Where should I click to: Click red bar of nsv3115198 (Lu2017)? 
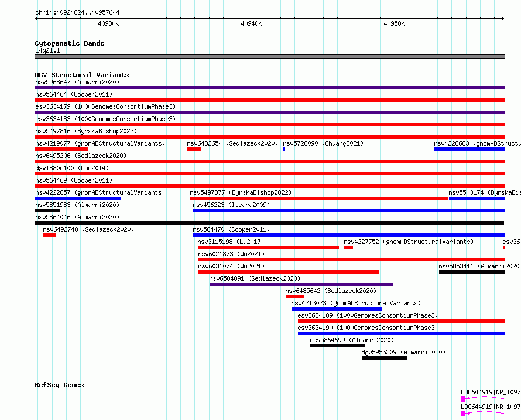[x=268, y=247]
